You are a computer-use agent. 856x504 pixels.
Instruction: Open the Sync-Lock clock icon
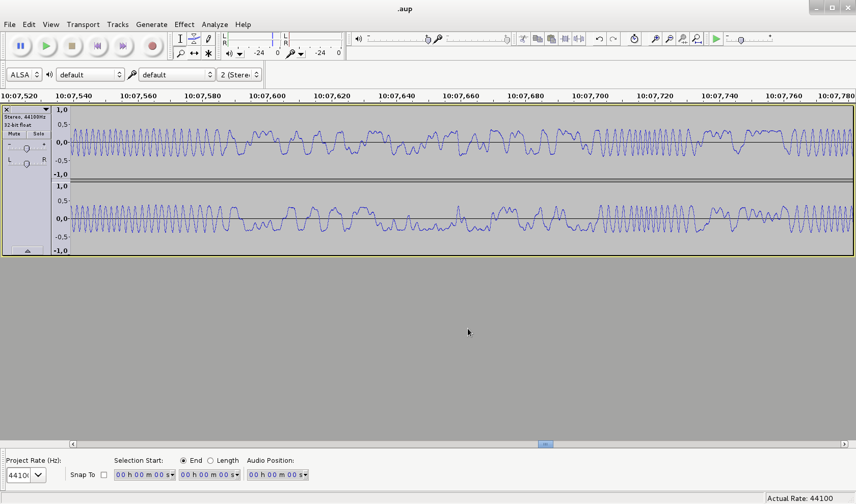click(x=634, y=39)
